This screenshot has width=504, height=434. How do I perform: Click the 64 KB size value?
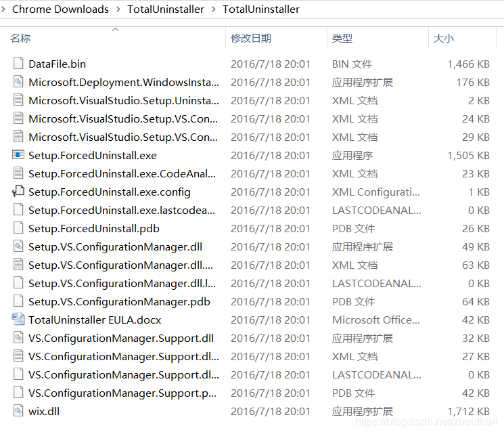pos(476,302)
